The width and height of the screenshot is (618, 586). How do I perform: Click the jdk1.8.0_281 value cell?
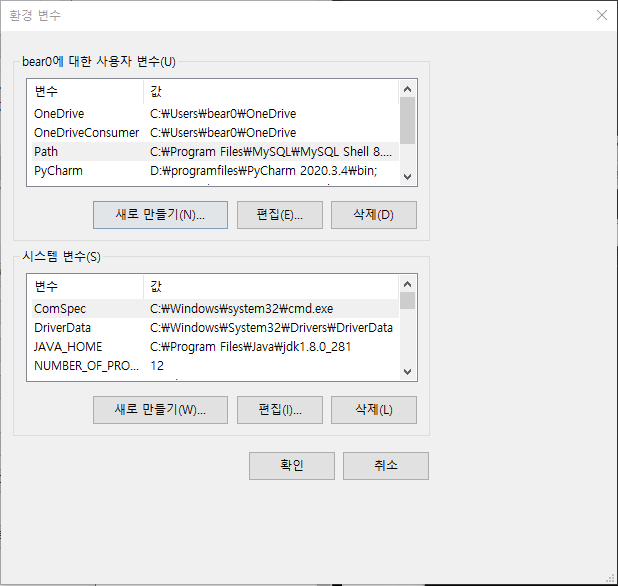pyautogui.click(x=250, y=347)
